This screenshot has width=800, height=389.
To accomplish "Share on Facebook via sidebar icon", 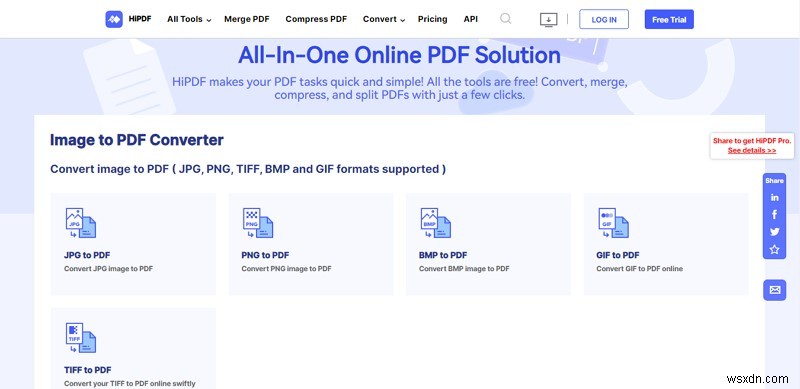I will point(774,214).
